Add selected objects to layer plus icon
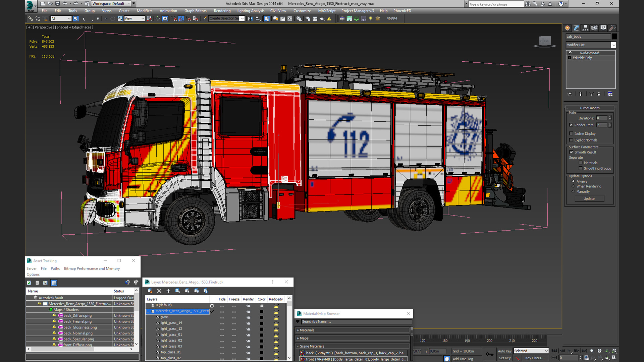The width and height of the screenshot is (644, 362). [x=168, y=291]
